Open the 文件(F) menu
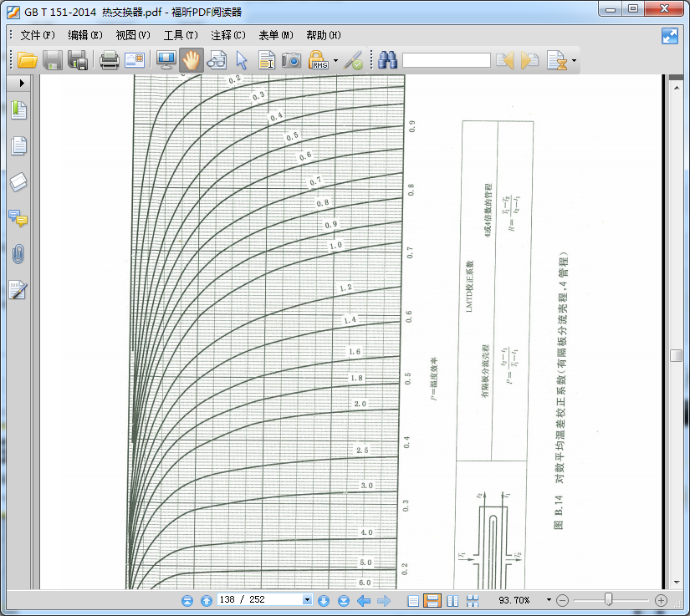This screenshot has width=690, height=616. point(38,35)
